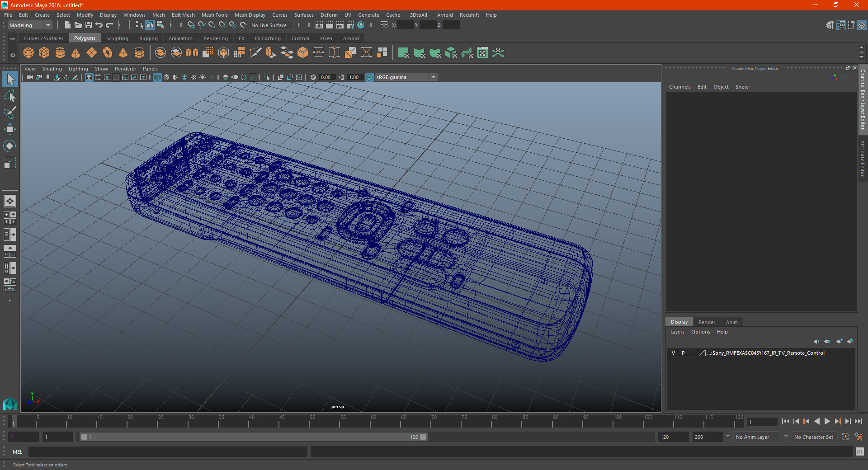Toggle wireframe shading in the viewport
This screenshot has width=868, height=470.
tap(157, 77)
